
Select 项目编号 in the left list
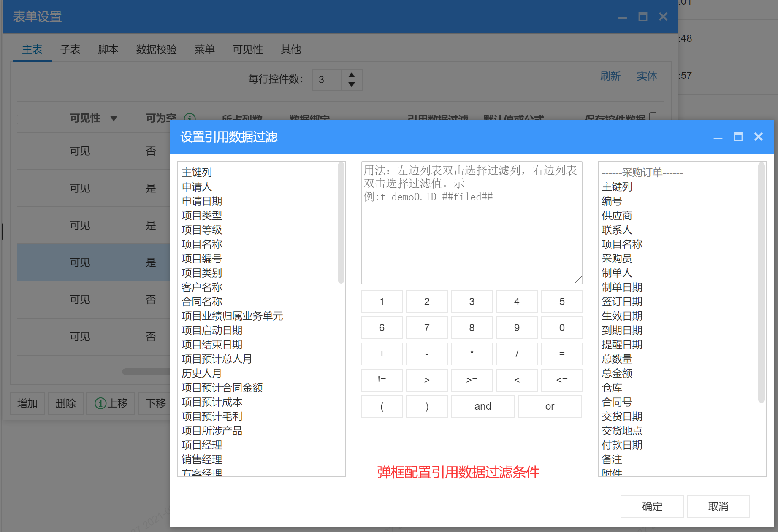(x=202, y=259)
